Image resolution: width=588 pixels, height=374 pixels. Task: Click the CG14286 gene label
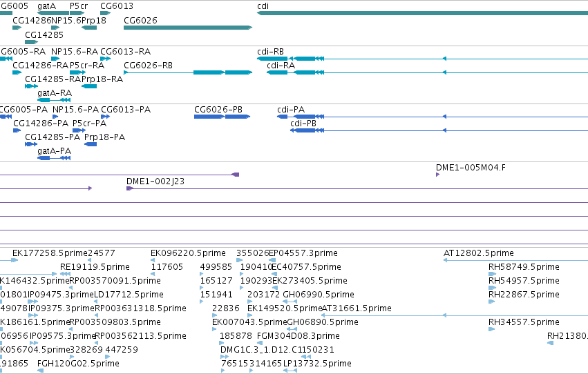pyautogui.click(x=32, y=20)
